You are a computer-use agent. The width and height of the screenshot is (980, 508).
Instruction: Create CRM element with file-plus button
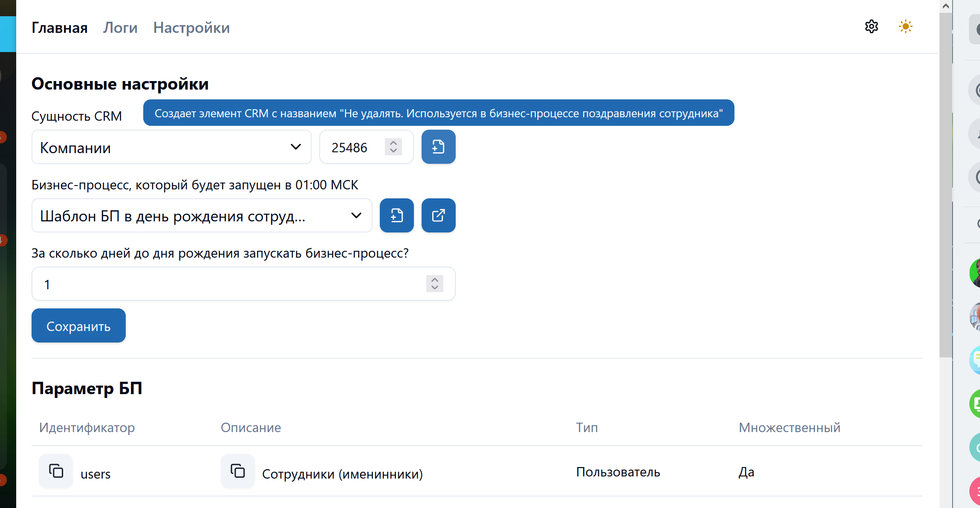click(x=438, y=147)
